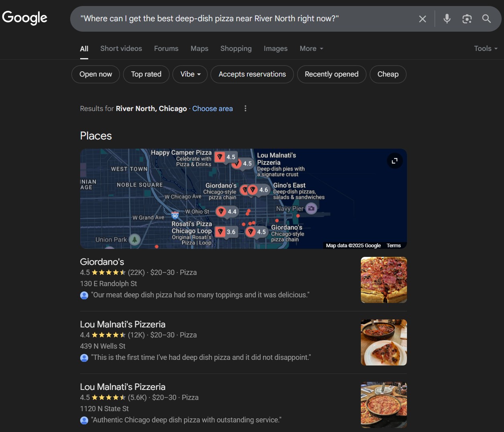Open the Giordano's pizza photo thumbnail

(x=384, y=280)
